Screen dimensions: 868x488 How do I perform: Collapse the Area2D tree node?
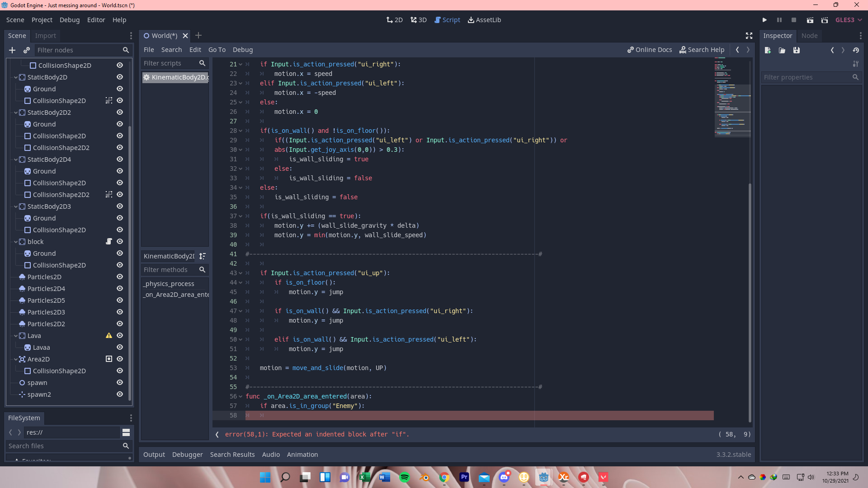(x=16, y=359)
